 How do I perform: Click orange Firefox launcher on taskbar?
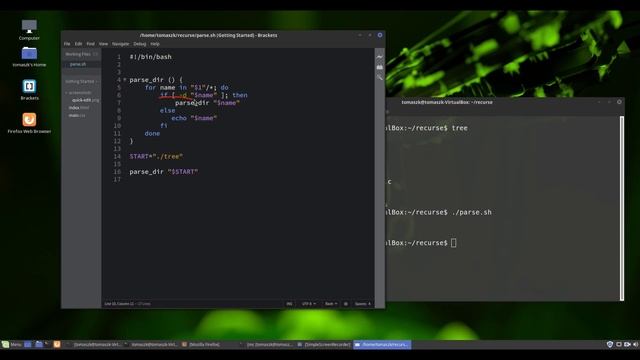click(x=57, y=344)
